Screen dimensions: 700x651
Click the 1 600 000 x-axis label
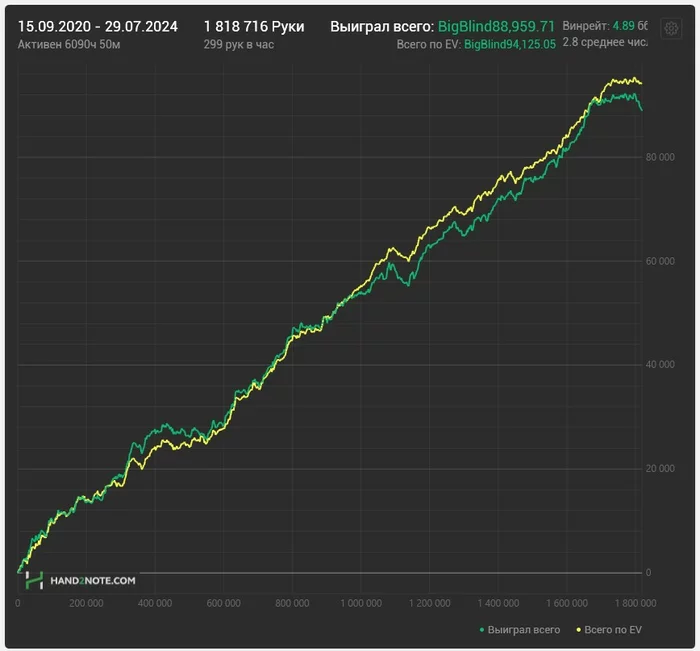tap(567, 603)
